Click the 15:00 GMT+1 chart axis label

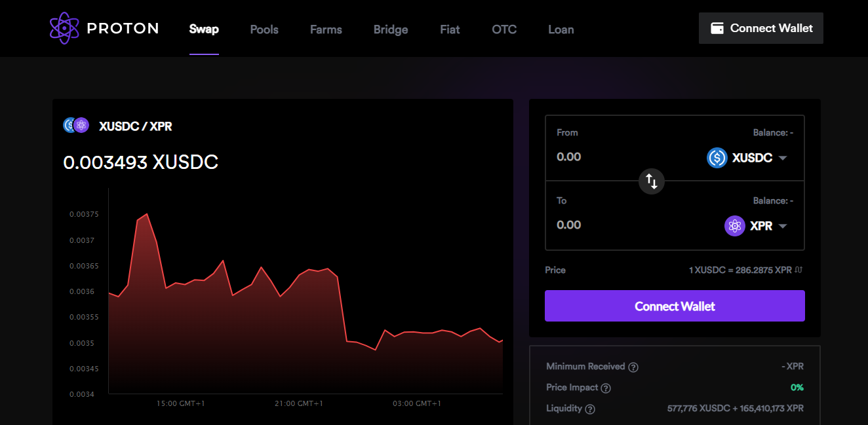point(180,403)
